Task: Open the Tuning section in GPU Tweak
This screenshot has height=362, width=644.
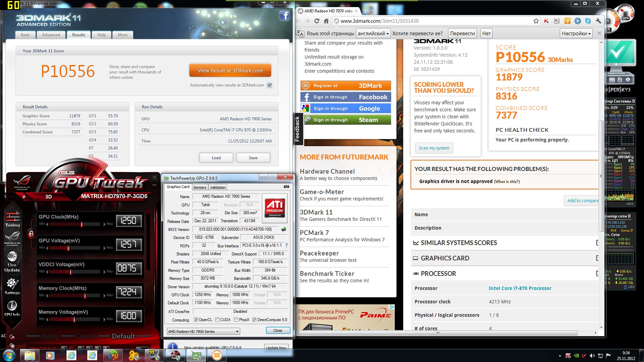Action: pyautogui.click(x=13, y=219)
